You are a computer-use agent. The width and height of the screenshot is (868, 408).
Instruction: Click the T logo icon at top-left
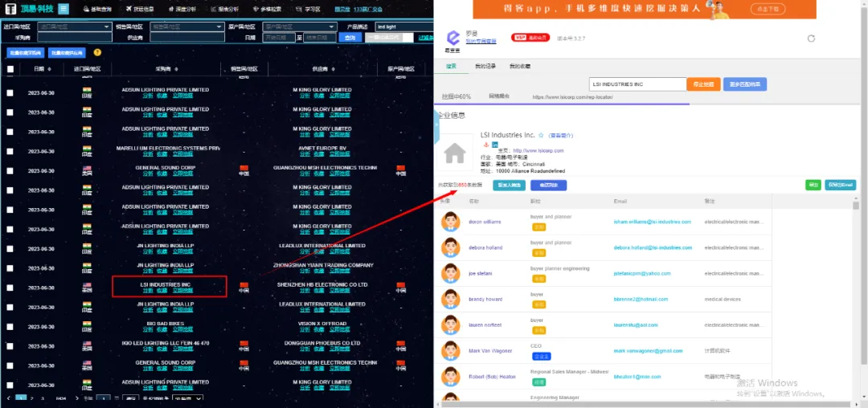tap(10, 10)
